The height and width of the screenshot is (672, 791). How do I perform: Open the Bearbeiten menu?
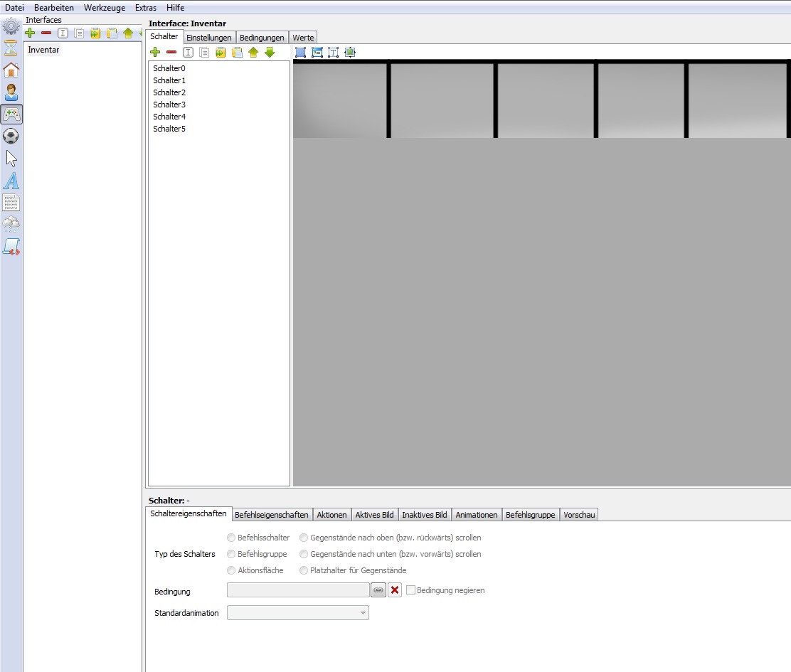pos(54,8)
